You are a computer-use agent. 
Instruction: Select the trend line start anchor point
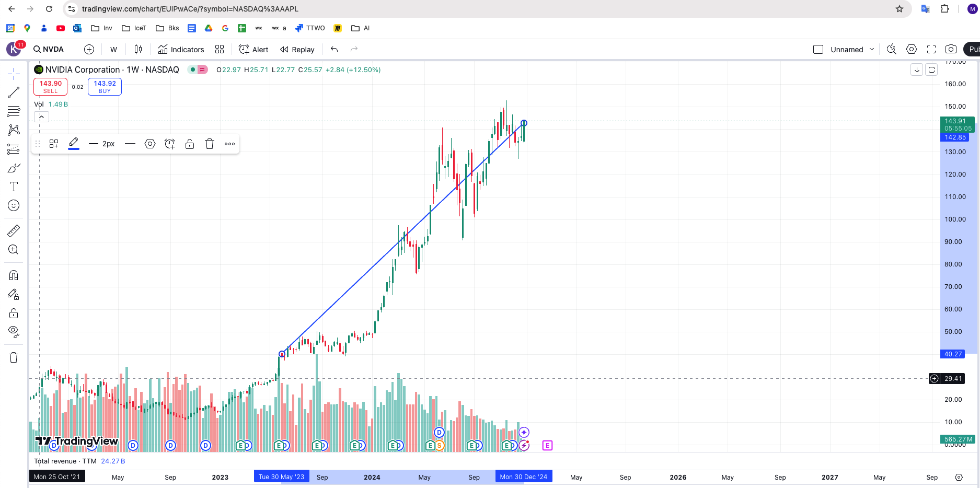pos(282,354)
